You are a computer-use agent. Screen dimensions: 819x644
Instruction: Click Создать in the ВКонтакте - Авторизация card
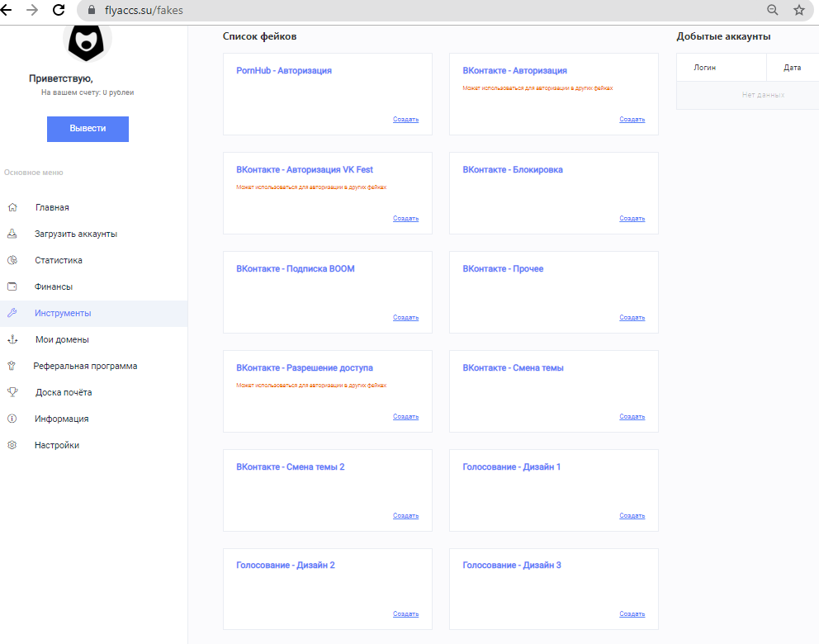point(632,120)
